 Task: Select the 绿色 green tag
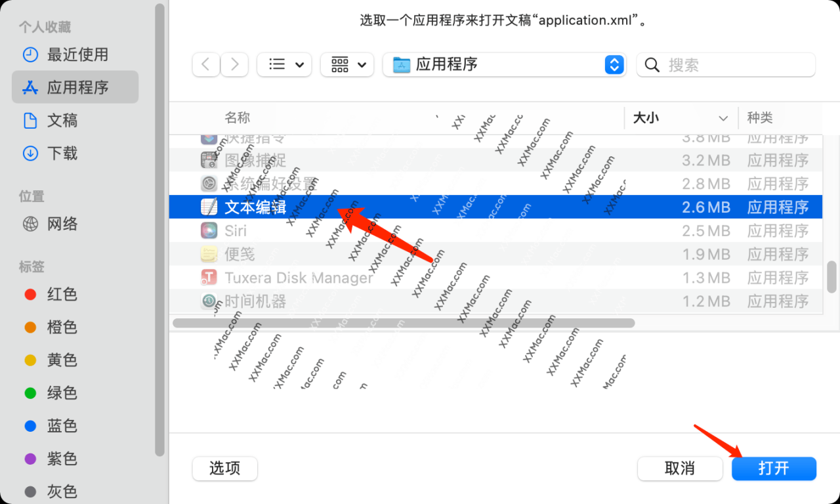click(51, 392)
